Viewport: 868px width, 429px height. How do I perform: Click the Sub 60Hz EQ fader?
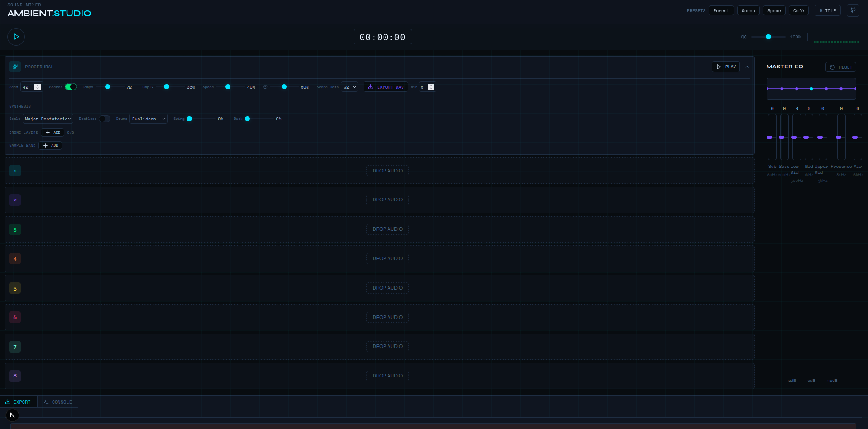coord(772,137)
